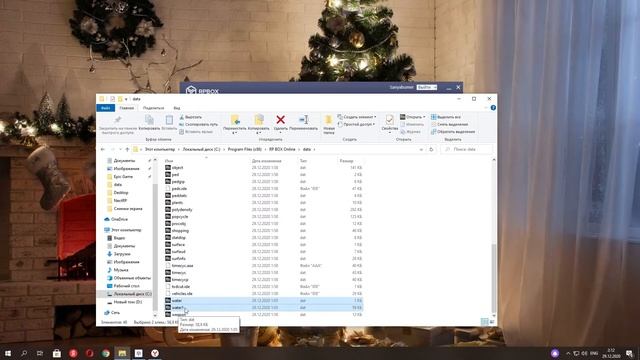Open the Файл (File) tab
The height and width of the screenshot is (360, 640).
105,108
